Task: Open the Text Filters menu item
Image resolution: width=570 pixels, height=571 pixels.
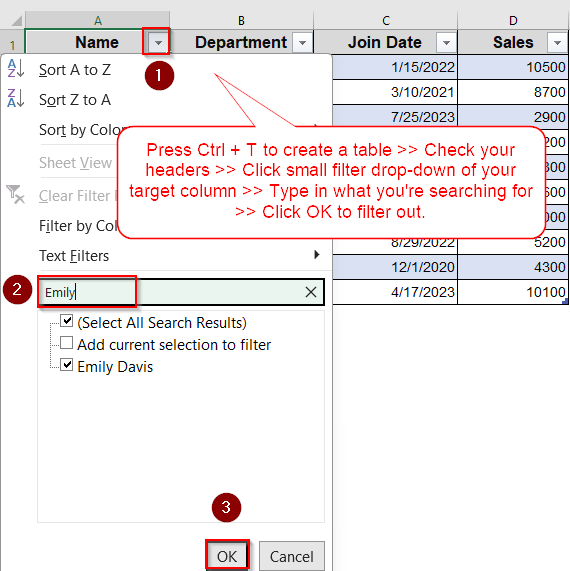Action: [x=74, y=256]
